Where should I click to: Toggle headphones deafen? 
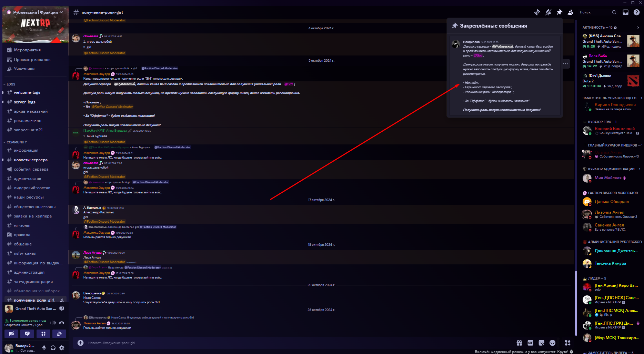(53, 348)
